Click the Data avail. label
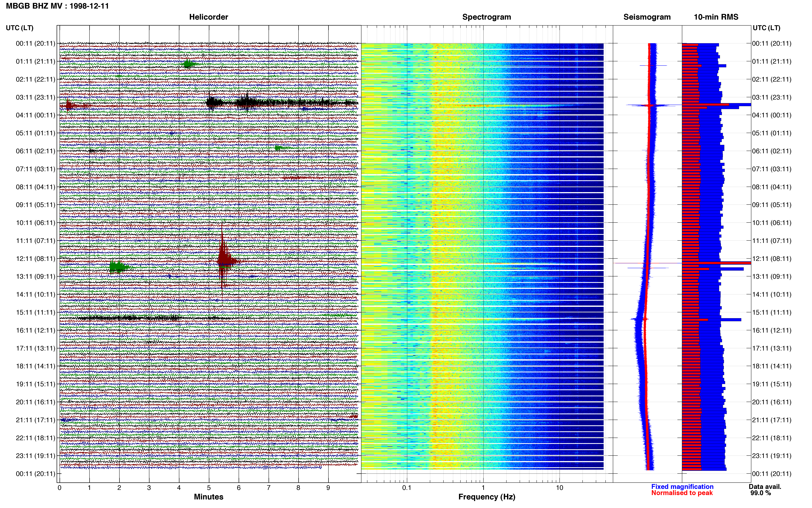The image size is (812, 508). [x=765, y=486]
